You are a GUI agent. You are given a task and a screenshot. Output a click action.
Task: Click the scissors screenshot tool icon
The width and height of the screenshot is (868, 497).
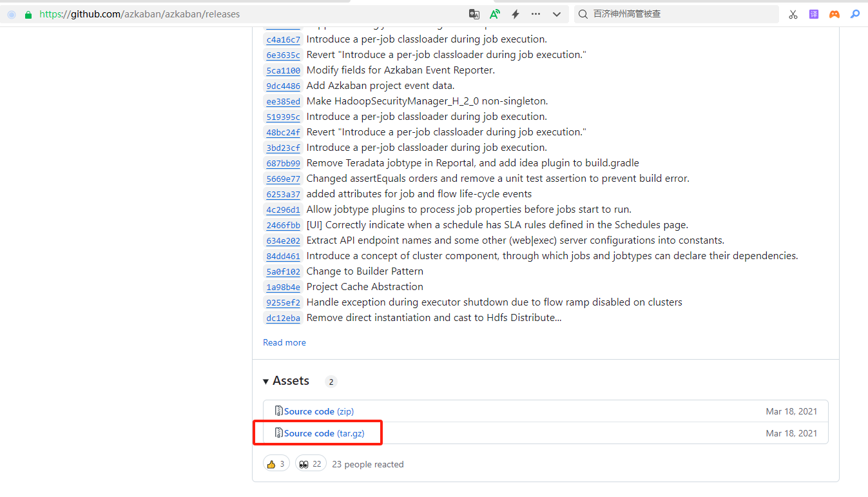coord(793,14)
